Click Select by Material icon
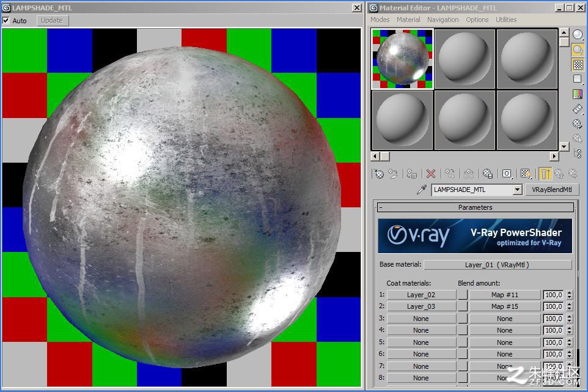Image resolution: width=588 pixels, height=392 pixels. coord(578,138)
